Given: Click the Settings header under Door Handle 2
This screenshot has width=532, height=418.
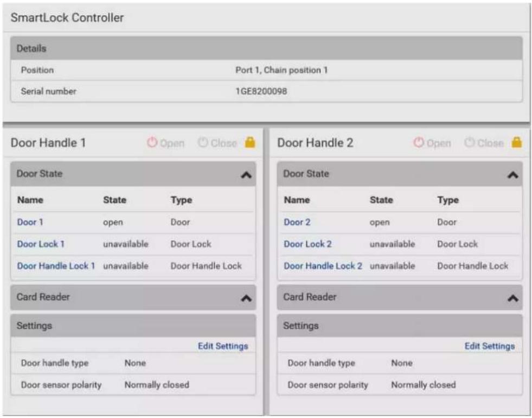Looking at the screenshot, I should click(x=400, y=326).
